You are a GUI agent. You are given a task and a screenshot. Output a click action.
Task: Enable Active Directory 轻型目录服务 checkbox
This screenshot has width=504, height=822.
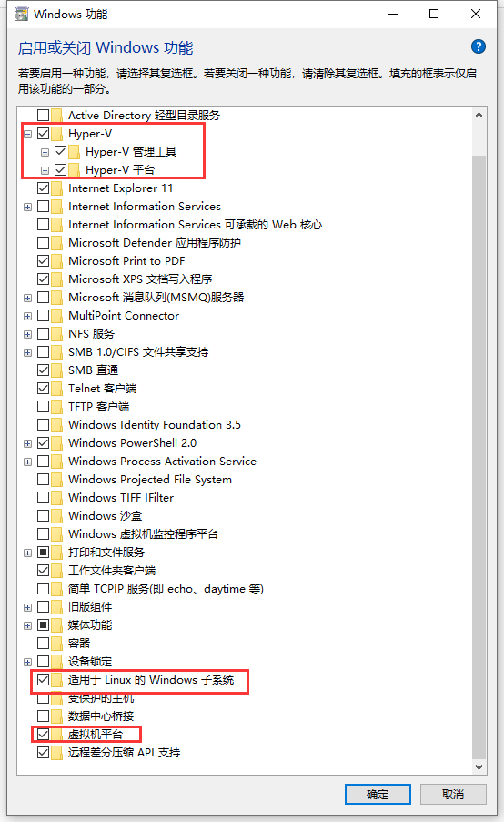pyautogui.click(x=43, y=115)
